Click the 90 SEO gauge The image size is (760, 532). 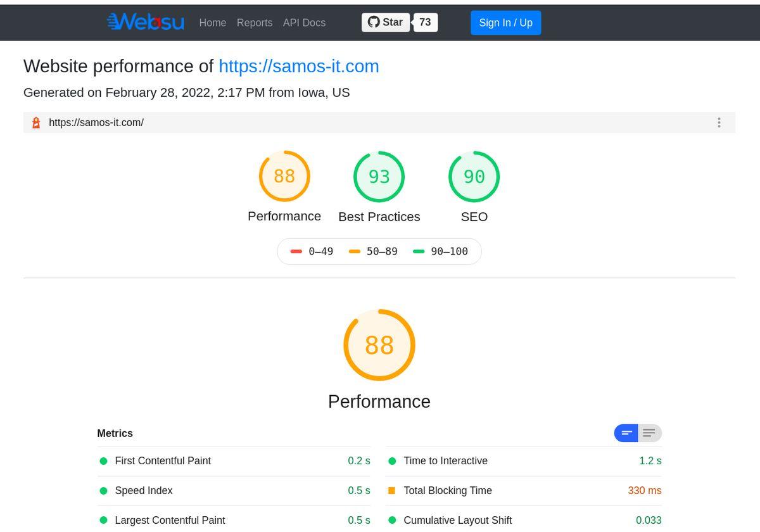point(474,176)
